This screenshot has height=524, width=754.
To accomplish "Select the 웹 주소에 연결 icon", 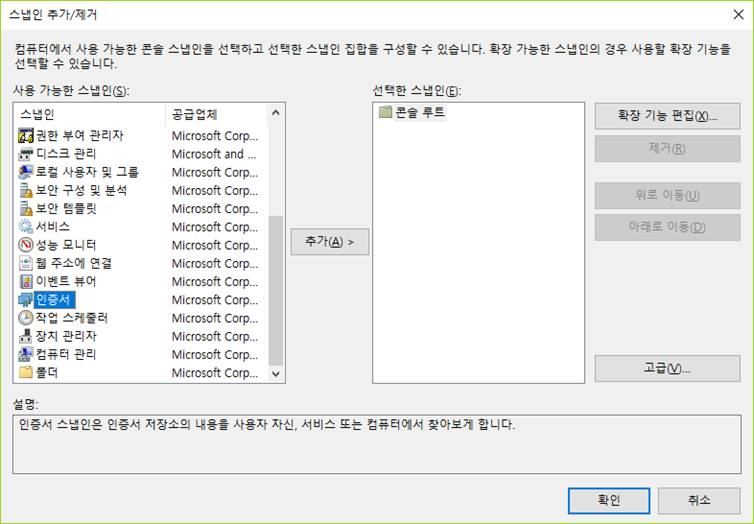I will coord(25,263).
